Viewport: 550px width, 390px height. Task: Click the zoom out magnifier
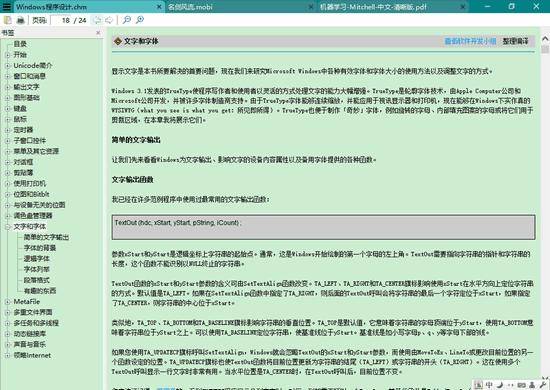point(127,20)
